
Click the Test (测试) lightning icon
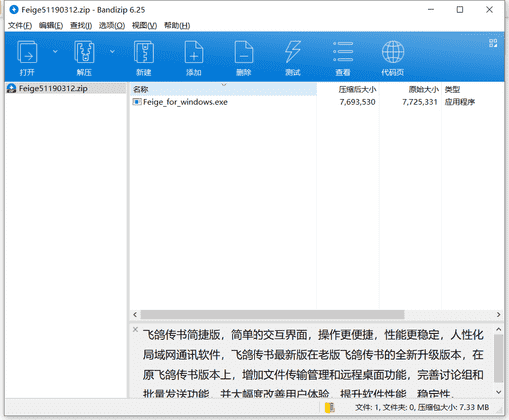tap(293, 52)
